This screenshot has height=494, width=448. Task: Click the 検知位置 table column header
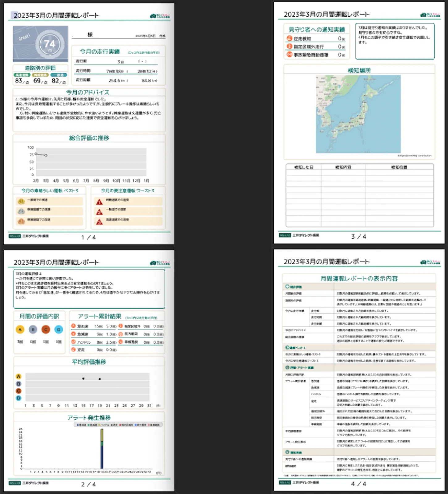point(399,167)
